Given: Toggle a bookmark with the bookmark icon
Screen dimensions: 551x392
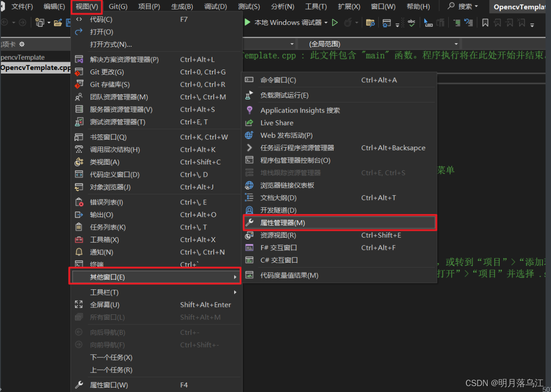Looking at the screenshot, I should point(485,22).
